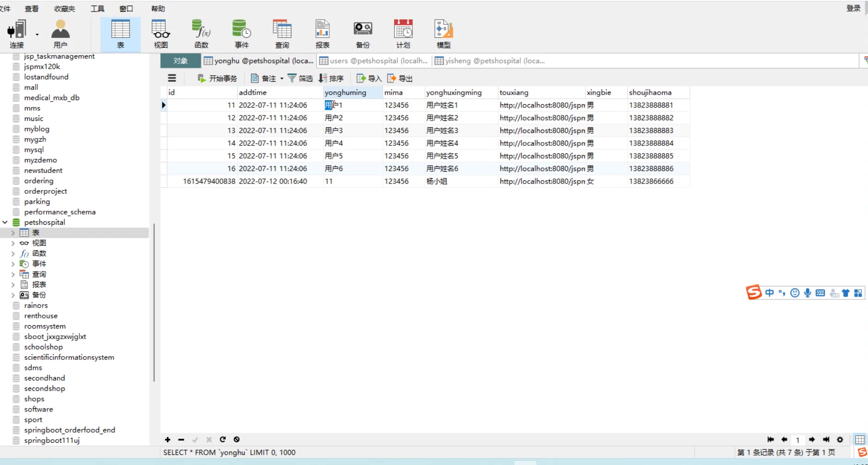868x465 pixels.
Task: Open the Sogou emoji panel
Action: tap(795, 293)
